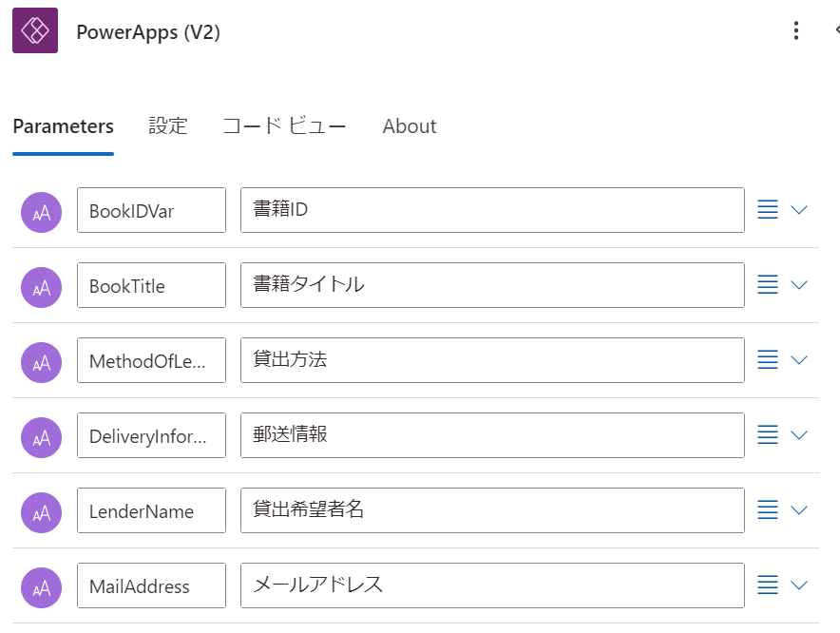Image resolution: width=840 pixels, height=633 pixels.
Task: Click the text type icon for DeliveryInfor...
Action: (41, 437)
